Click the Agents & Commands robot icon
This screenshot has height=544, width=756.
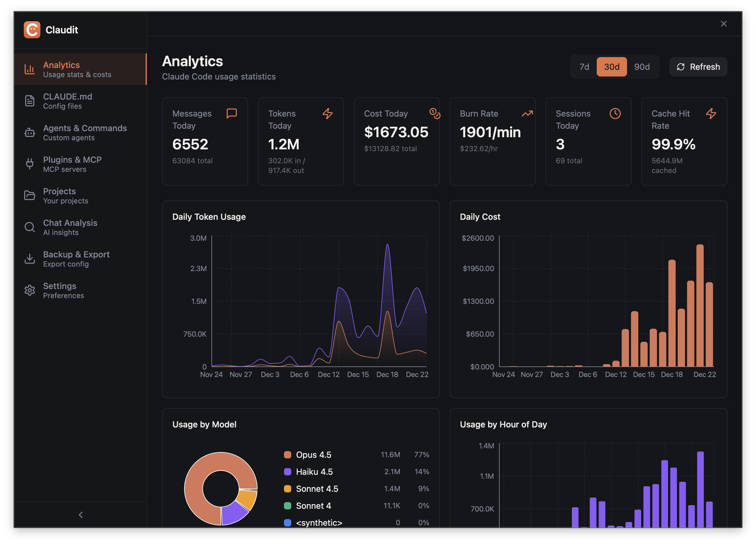30,132
